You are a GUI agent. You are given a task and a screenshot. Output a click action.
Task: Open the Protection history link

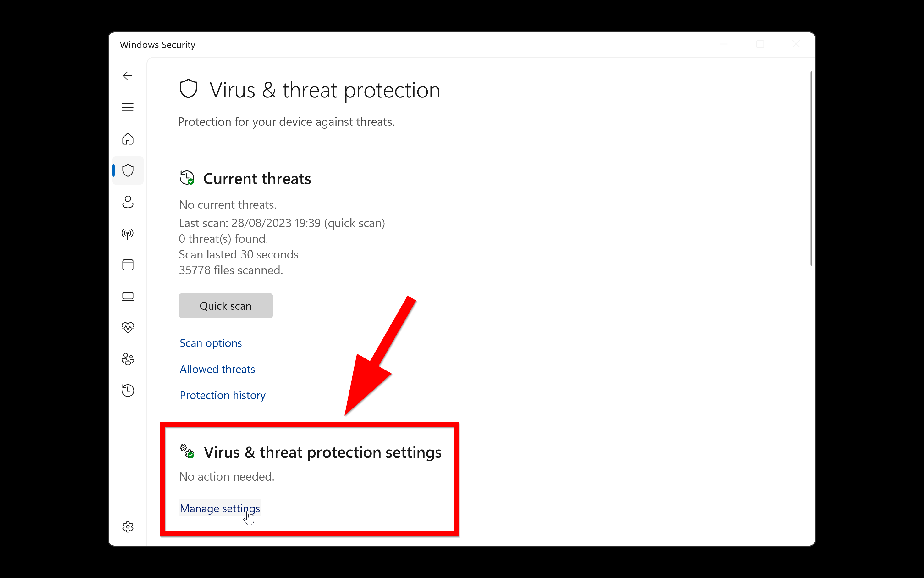click(222, 395)
